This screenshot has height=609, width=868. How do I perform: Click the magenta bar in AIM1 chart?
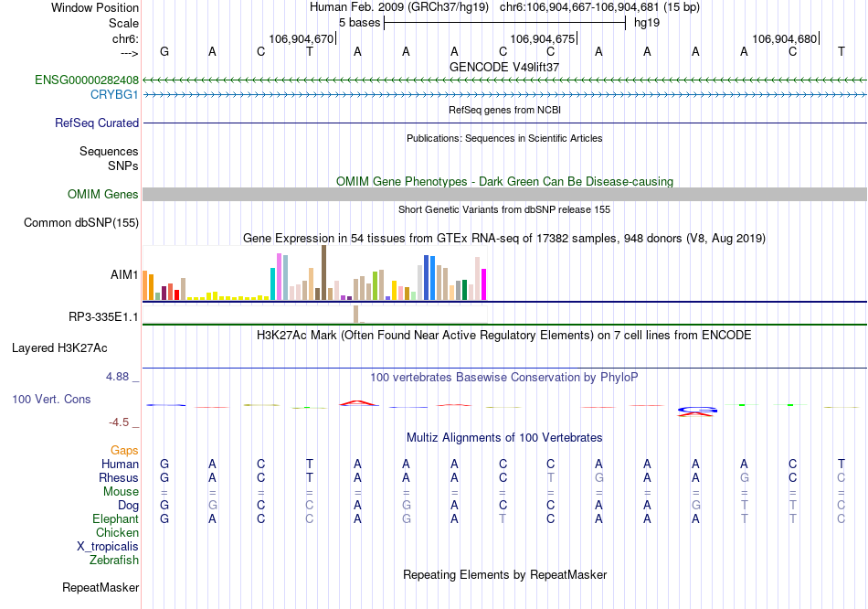click(484, 284)
